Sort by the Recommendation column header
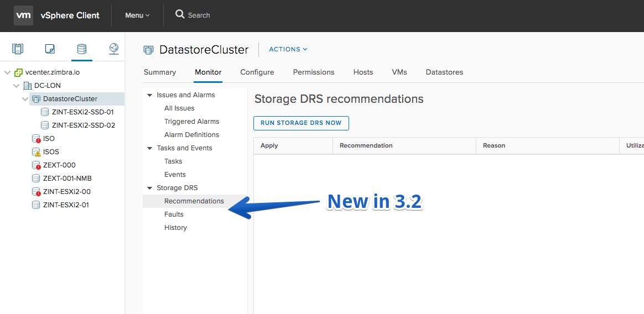Image resolution: width=644 pixels, height=314 pixels. [x=404, y=146]
